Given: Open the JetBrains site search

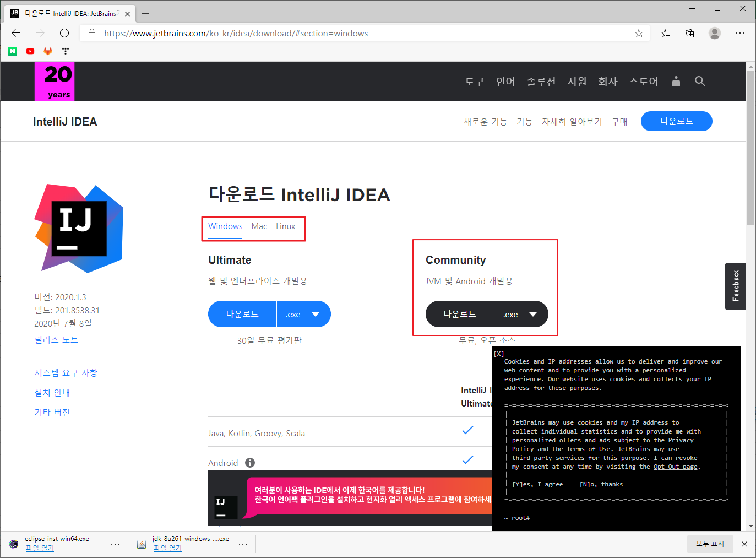Looking at the screenshot, I should click(700, 82).
